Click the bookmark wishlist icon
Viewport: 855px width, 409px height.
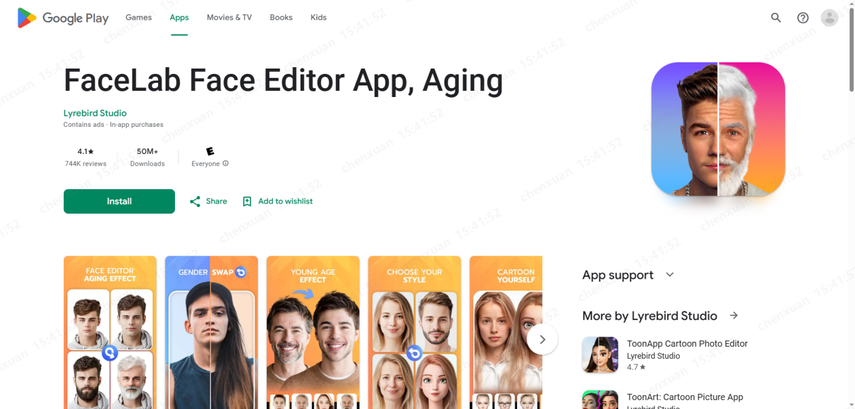(247, 201)
